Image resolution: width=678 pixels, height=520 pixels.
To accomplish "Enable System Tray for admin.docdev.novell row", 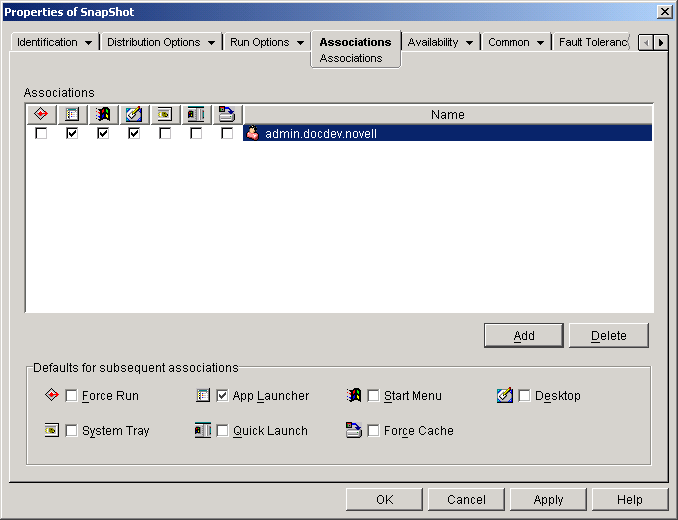I will (165, 134).
